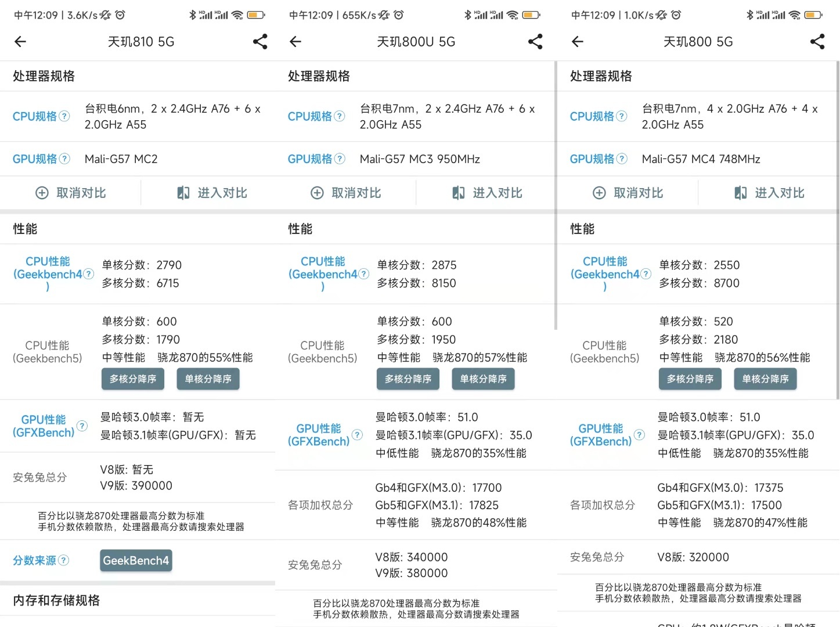Tap 进入对比 on 天玑800U panel

point(487,193)
